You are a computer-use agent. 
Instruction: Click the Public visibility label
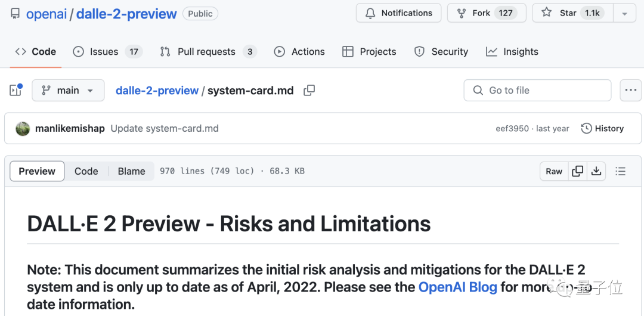point(200,14)
